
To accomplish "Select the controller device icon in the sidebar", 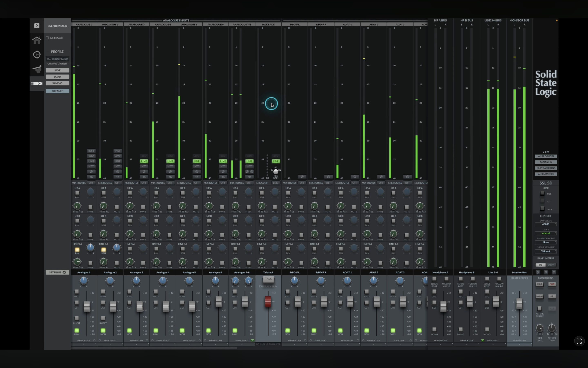I will click(37, 69).
